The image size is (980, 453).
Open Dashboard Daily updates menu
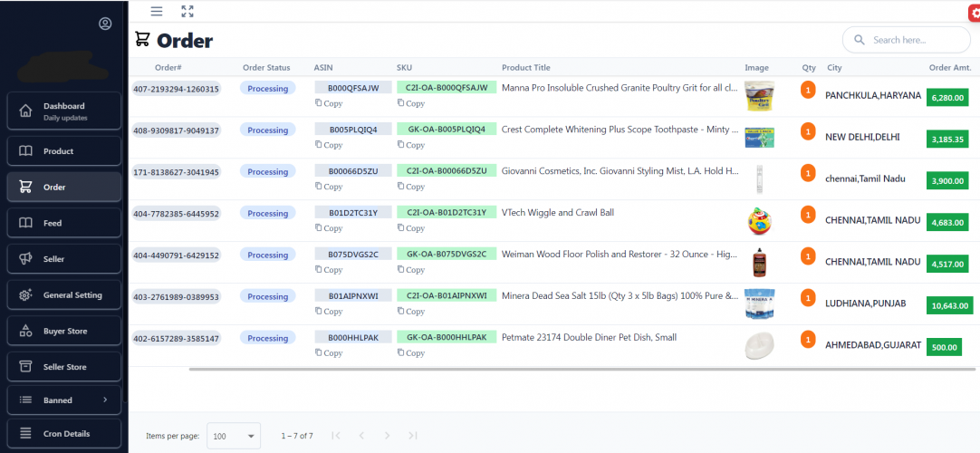click(63, 111)
